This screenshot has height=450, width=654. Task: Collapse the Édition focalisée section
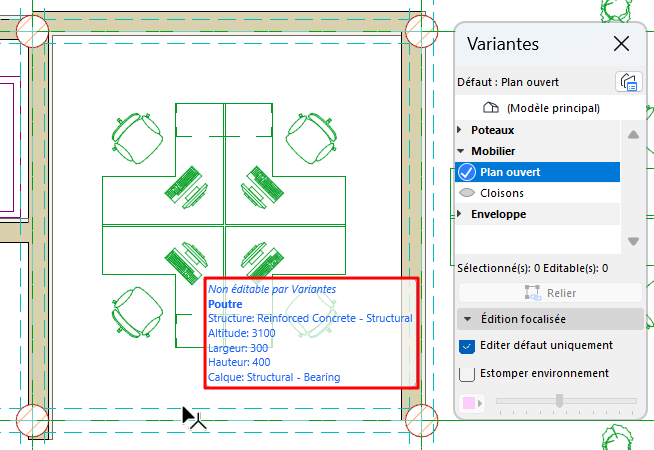pos(468,319)
